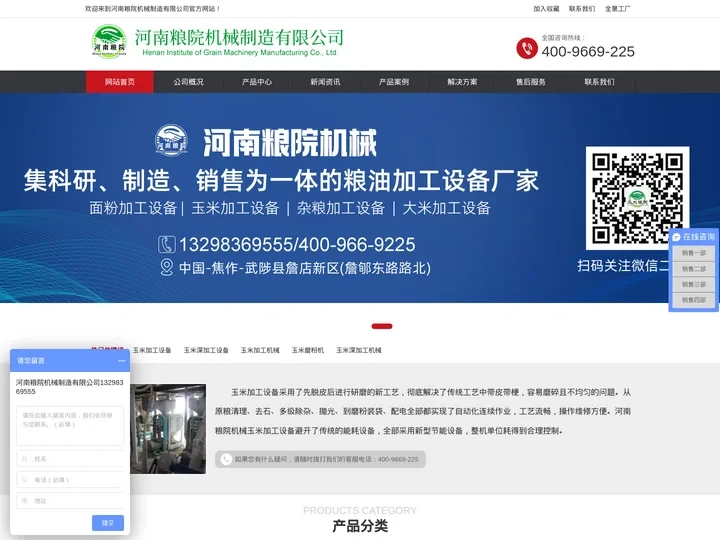This screenshot has height=540, width=720.
Task: Click the 产品分类 section heading
Action: 360,526
